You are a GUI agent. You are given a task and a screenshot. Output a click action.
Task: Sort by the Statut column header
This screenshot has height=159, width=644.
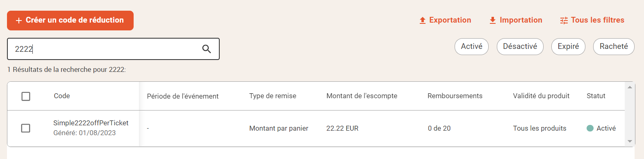pyautogui.click(x=596, y=96)
